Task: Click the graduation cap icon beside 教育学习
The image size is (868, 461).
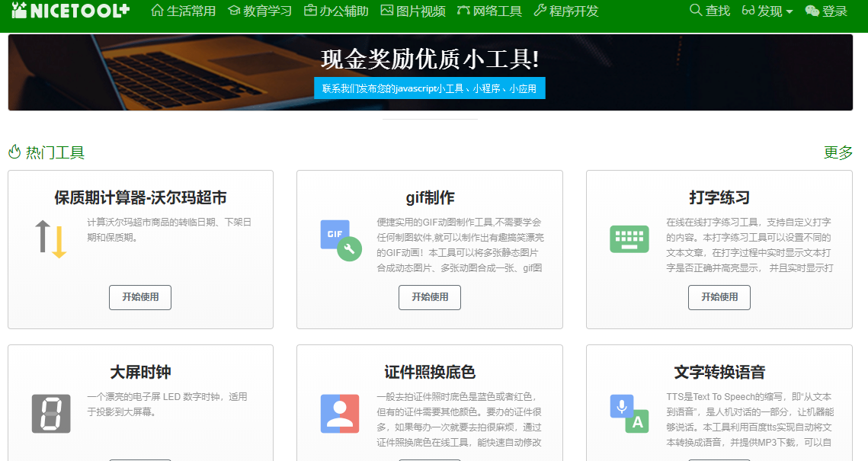Action: click(234, 11)
